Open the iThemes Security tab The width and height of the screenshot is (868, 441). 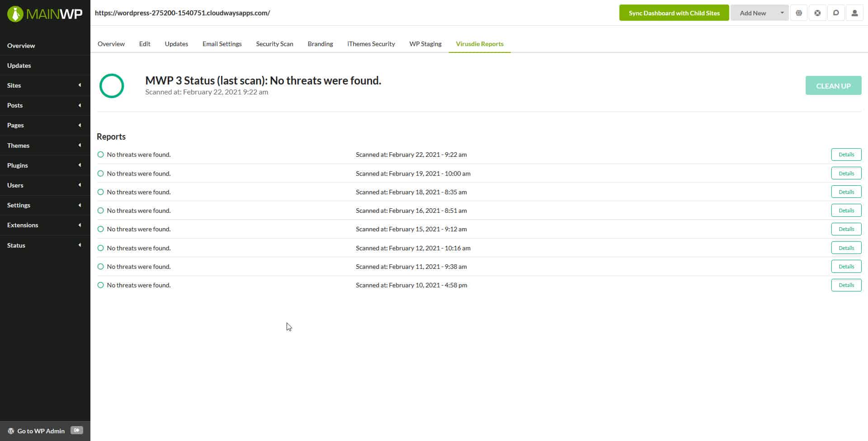[x=371, y=44]
